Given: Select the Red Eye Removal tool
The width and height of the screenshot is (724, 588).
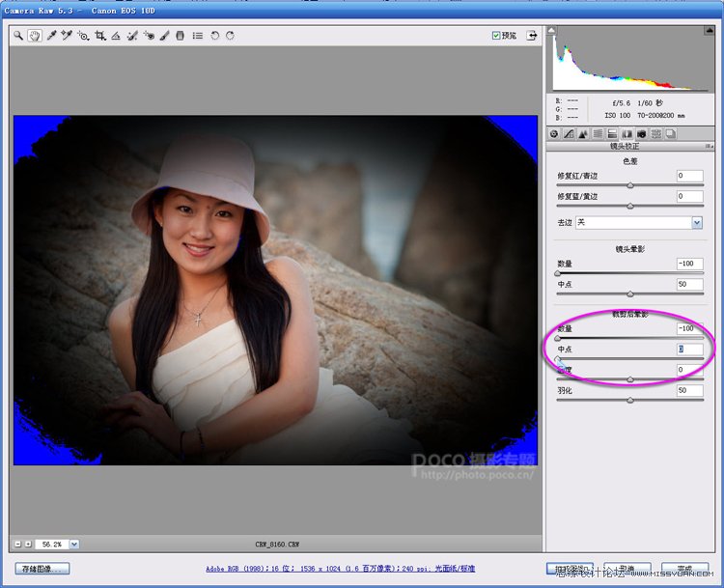Looking at the screenshot, I should [149, 36].
